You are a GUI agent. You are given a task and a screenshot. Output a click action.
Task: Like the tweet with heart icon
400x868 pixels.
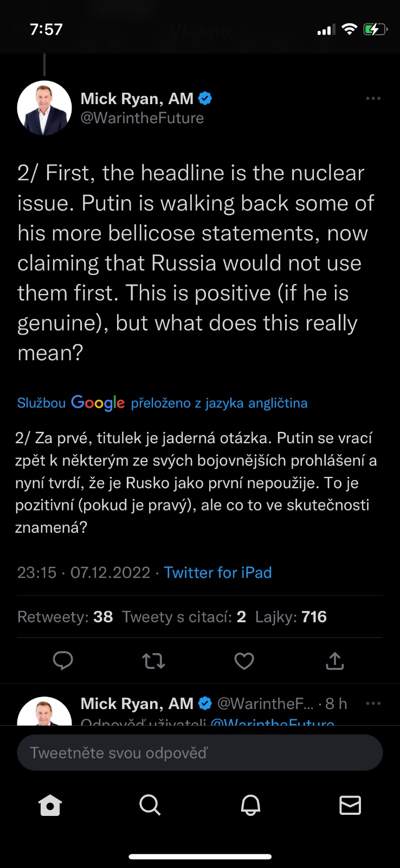pyautogui.click(x=244, y=660)
